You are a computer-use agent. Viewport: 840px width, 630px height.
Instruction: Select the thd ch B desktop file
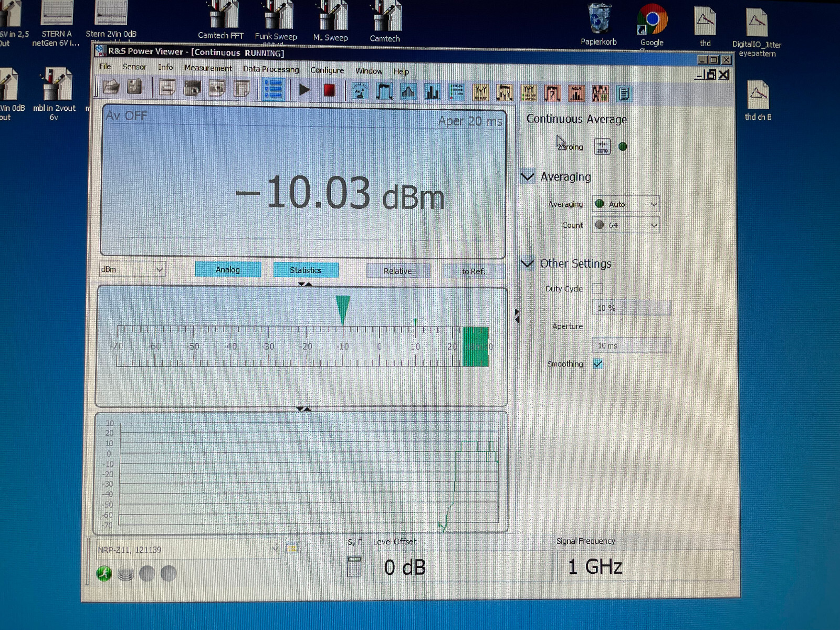[758, 101]
